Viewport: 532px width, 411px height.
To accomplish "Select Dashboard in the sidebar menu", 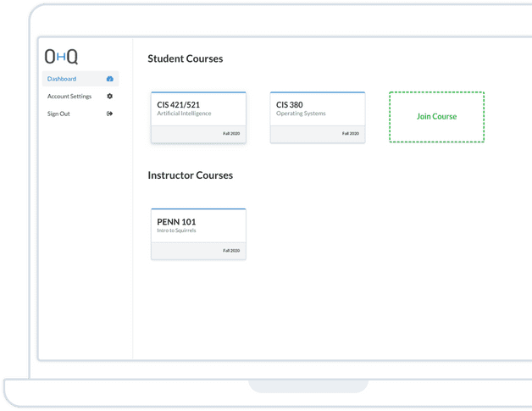I will (x=62, y=79).
